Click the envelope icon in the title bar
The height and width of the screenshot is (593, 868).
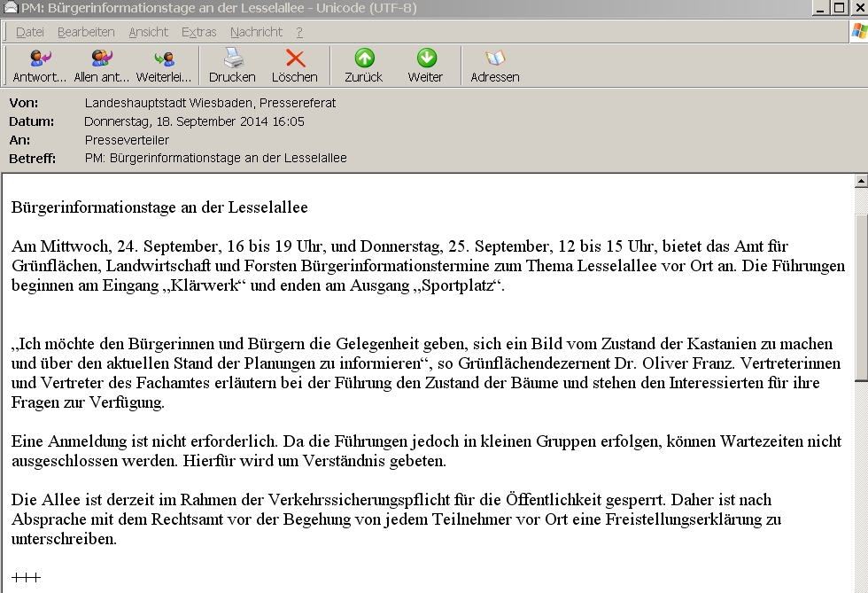pyautogui.click(x=11, y=7)
